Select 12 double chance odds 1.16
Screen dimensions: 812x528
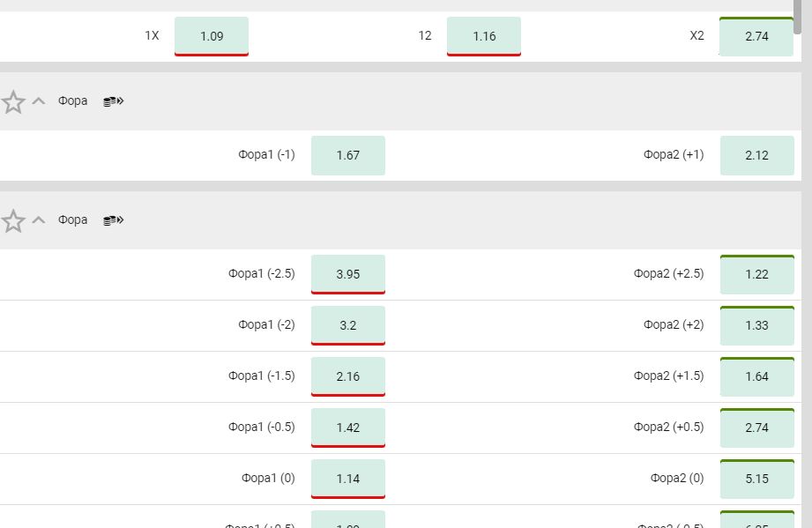coord(484,36)
